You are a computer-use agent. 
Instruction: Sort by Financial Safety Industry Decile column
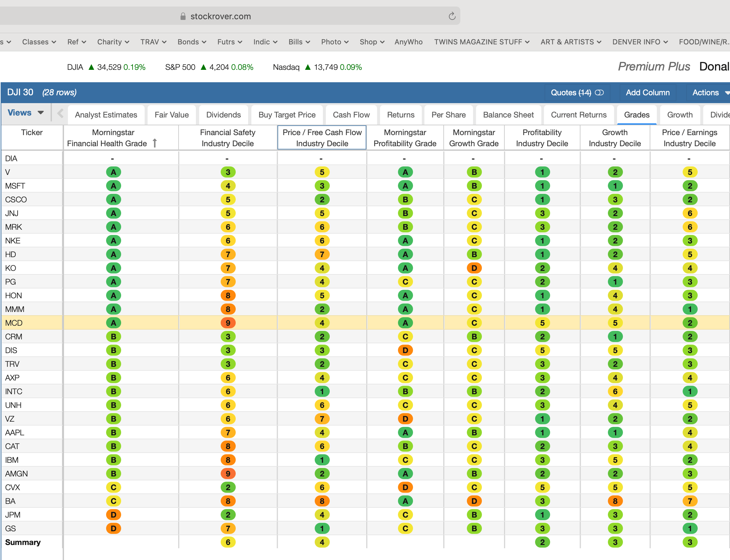(228, 138)
